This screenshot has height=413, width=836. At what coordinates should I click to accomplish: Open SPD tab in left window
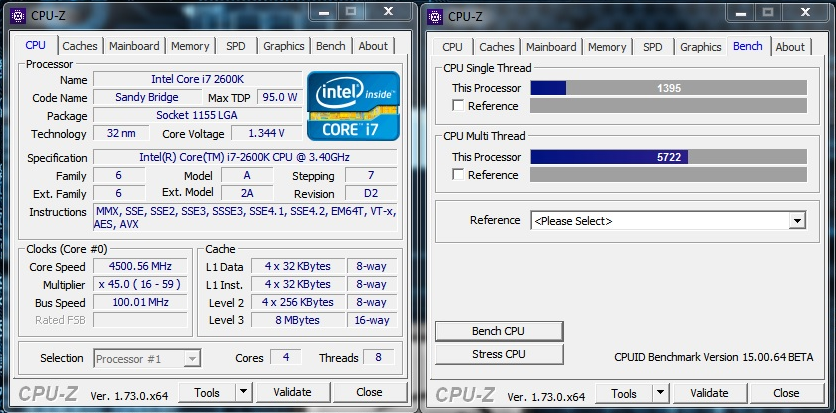click(x=236, y=46)
